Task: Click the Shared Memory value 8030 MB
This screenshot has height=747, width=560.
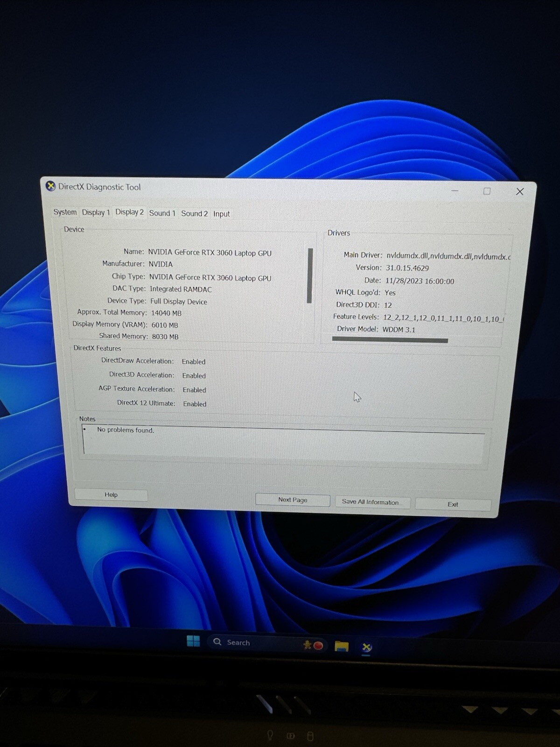Action: pos(165,337)
